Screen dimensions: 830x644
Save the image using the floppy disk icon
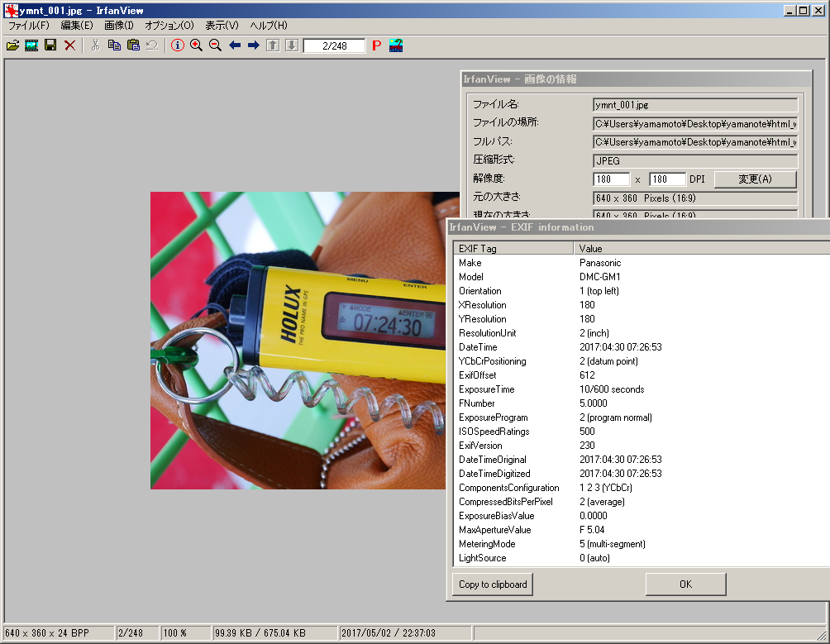coord(50,45)
